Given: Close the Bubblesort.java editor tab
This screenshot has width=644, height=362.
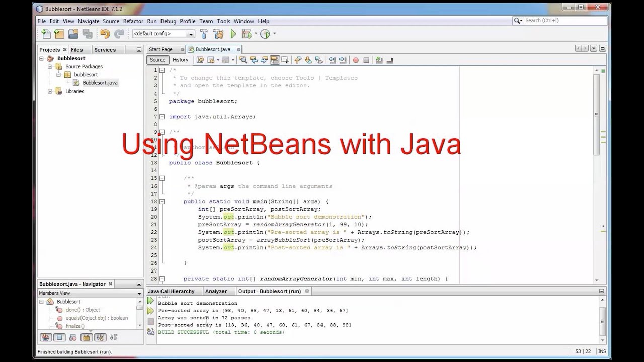Looking at the screenshot, I should pyautogui.click(x=238, y=49).
